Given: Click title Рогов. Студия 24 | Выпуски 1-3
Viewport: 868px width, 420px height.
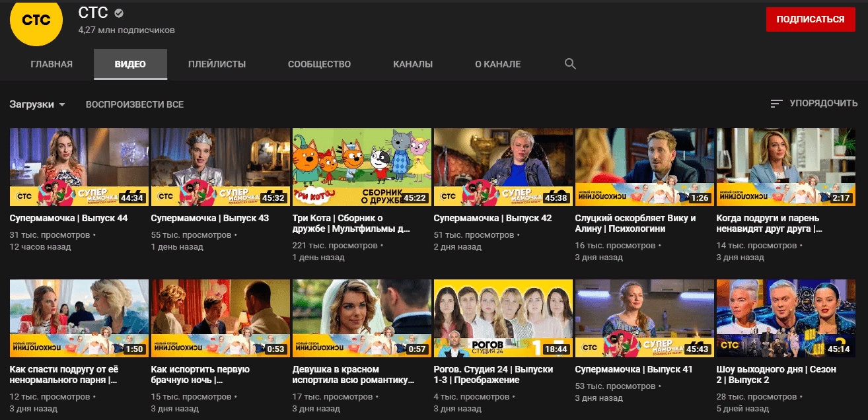Looking at the screenshot, I should coord(493,375).
